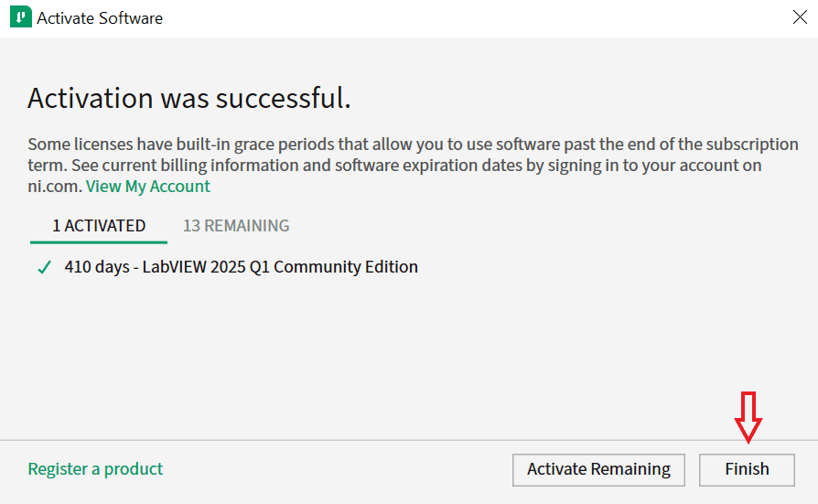Switch to the 13 REMAINING tab
Viewport: 818px width, 504px height.
[x=236, y=226]
